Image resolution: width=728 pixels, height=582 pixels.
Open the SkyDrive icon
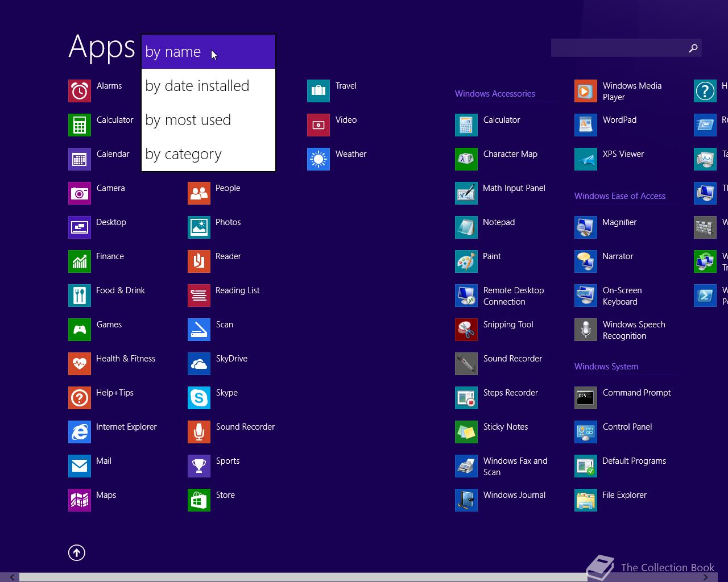(x=199, y=364)
